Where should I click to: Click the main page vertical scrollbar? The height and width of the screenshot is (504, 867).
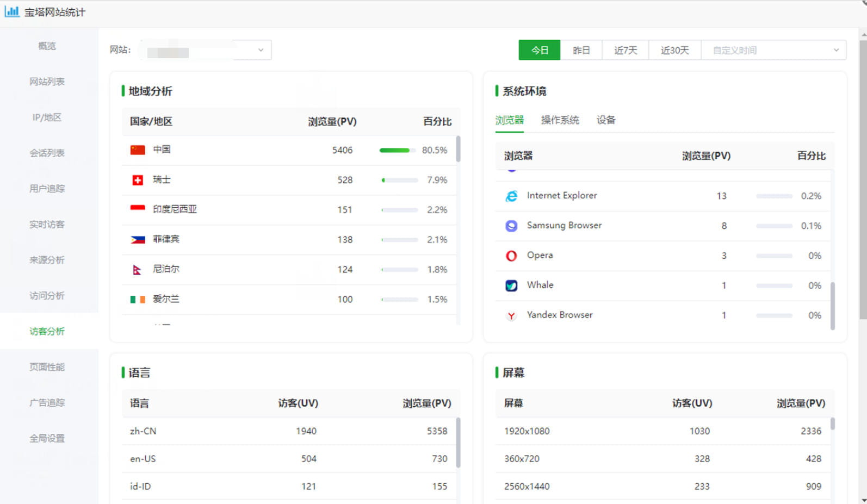(x=863, y=179)
